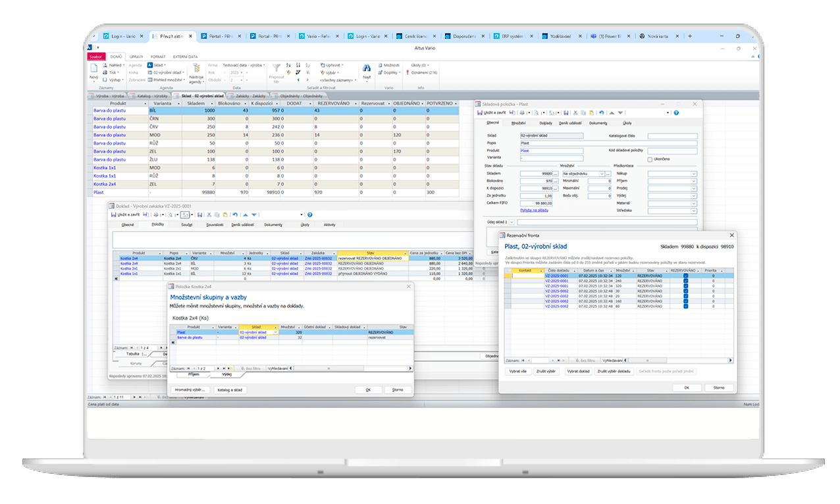Switch to ÚPRAVY ribbon tab
This screenshot has height=504, width=840.
(136, 57)
